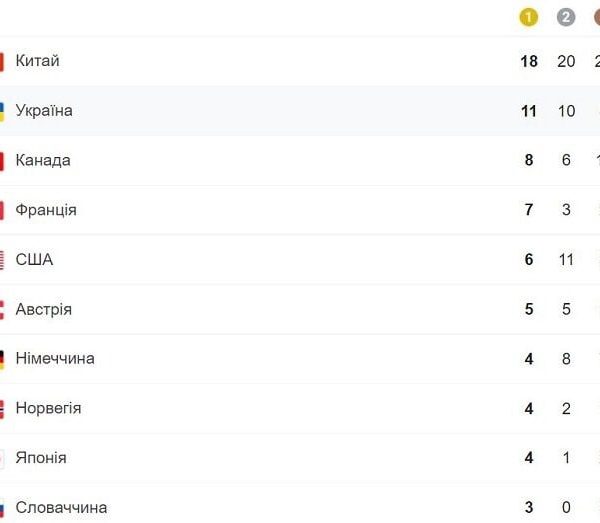Click the Німеччина country name
600x523 pixels.
[x=55, y=359]
